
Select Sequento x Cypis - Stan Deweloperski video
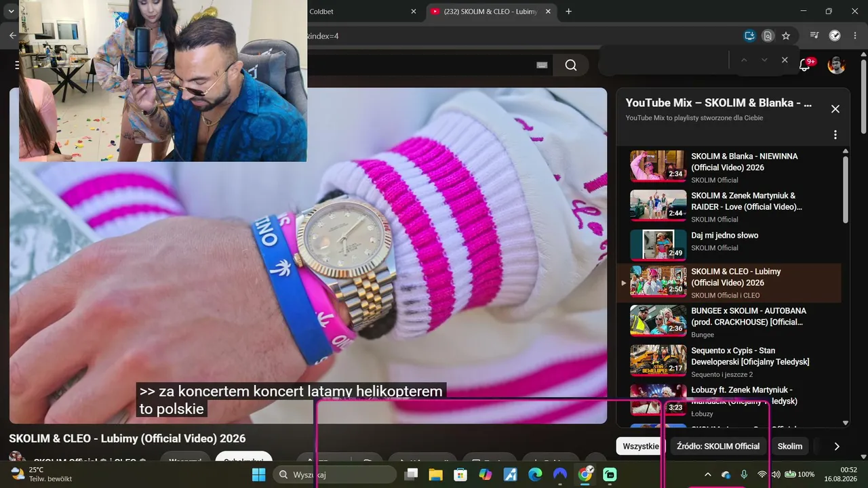tap(729, 361)
